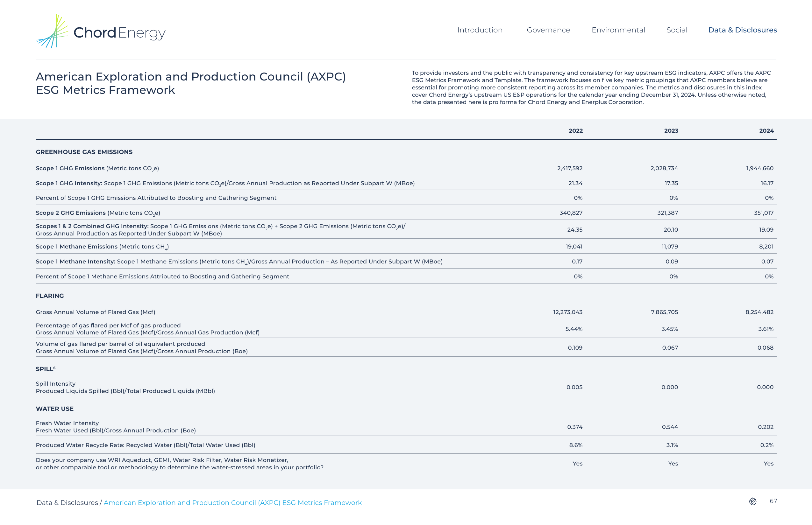This screenshot has height=525, width=812.
Task: Click Spill Intensity value 0.005
Action: click(x=574, y=387)
